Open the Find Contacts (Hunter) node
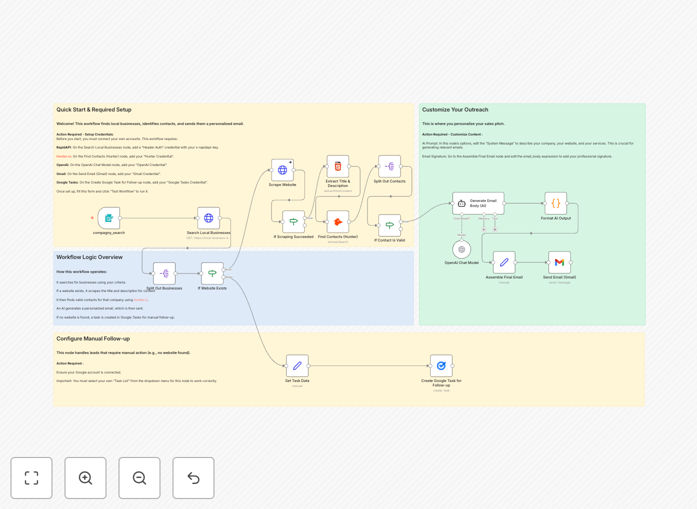This screenshot has width=697, height=509. coord(338,222)
